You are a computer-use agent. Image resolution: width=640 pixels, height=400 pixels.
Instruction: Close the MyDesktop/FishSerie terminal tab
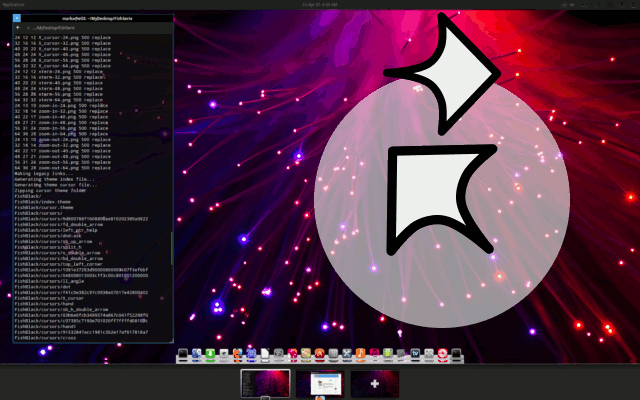coord(28,28)
